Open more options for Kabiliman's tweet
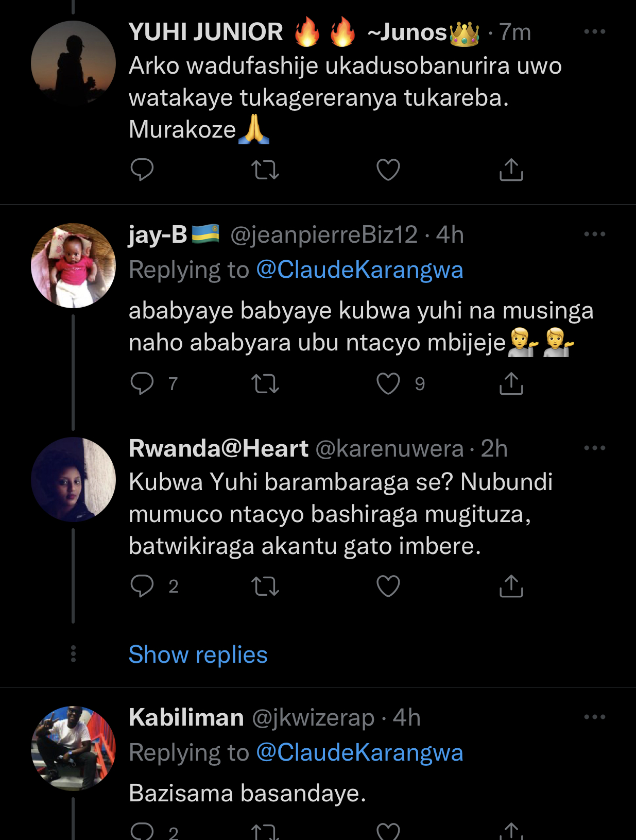 [594, 717]
